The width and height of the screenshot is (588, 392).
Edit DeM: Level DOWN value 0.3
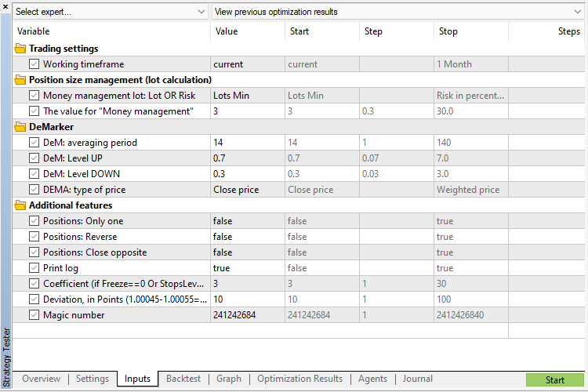pyautogui.click(x=248, y=174)
